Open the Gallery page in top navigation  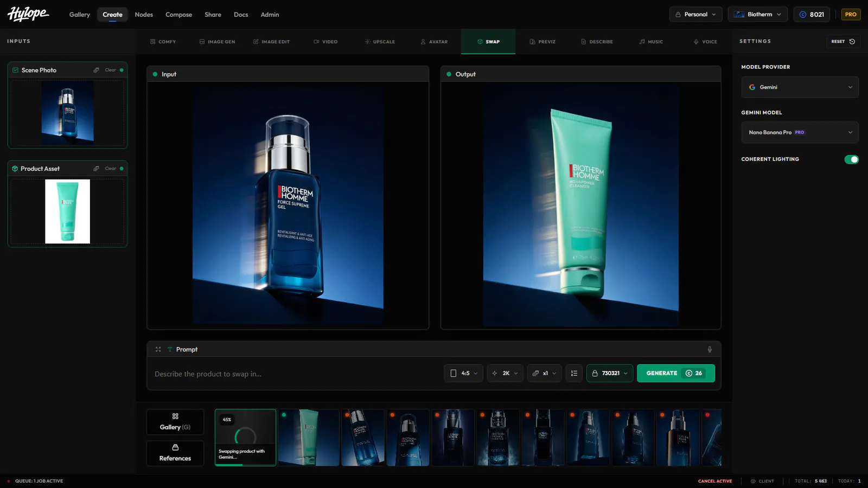coord(80,15)
